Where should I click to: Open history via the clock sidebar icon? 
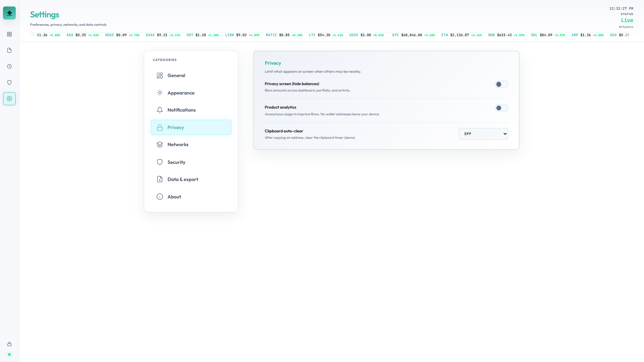(x=9, y=66)
